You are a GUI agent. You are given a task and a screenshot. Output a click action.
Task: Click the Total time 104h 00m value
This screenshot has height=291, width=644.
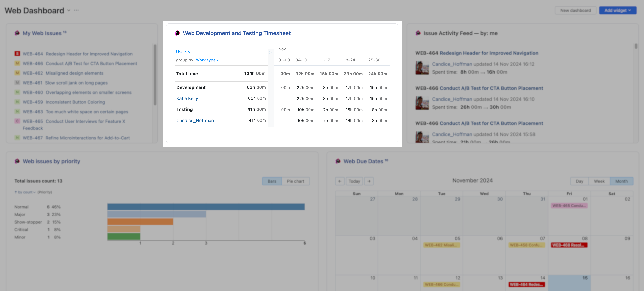pyautogui.click(x=255, y=73)
